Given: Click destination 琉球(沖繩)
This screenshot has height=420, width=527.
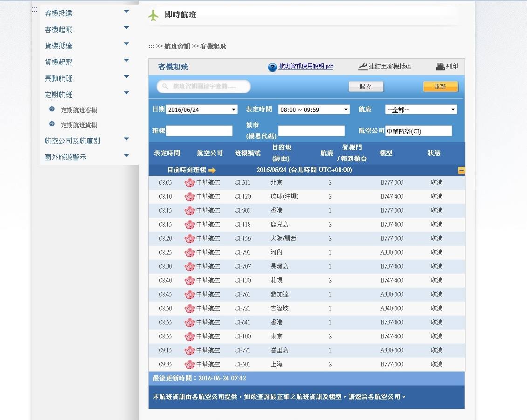Looking at the screenshot, I should tap(284, 197).
